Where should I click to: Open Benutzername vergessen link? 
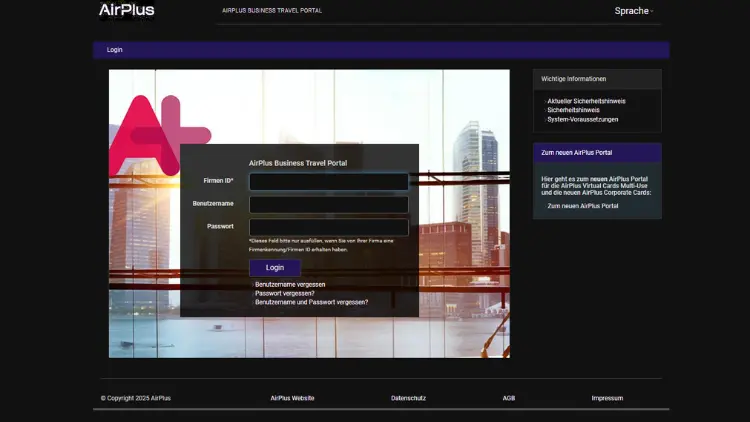coord(290,284)
